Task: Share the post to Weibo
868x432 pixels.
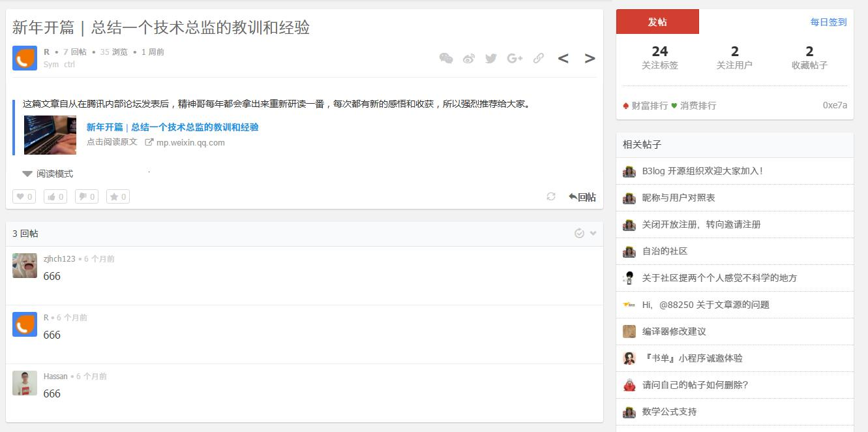Action: 469,58
